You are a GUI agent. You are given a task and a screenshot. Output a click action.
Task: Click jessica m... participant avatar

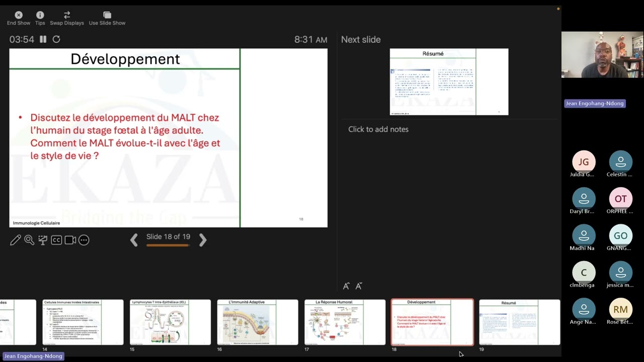620,272
